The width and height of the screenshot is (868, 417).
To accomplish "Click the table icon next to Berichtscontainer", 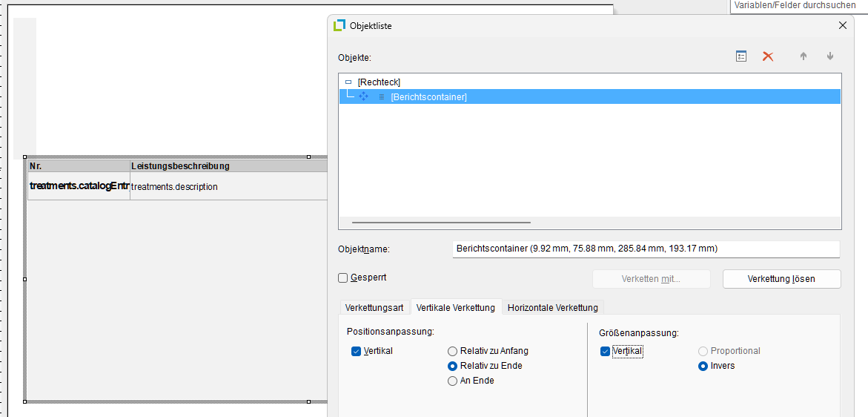I will click(382, 97).
